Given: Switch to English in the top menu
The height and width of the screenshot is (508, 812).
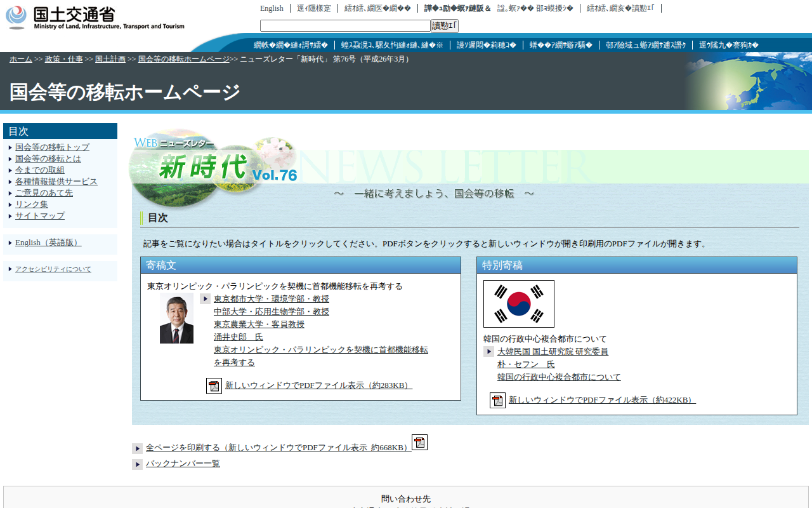Looking at the screenshot, I should coord(272,8).
